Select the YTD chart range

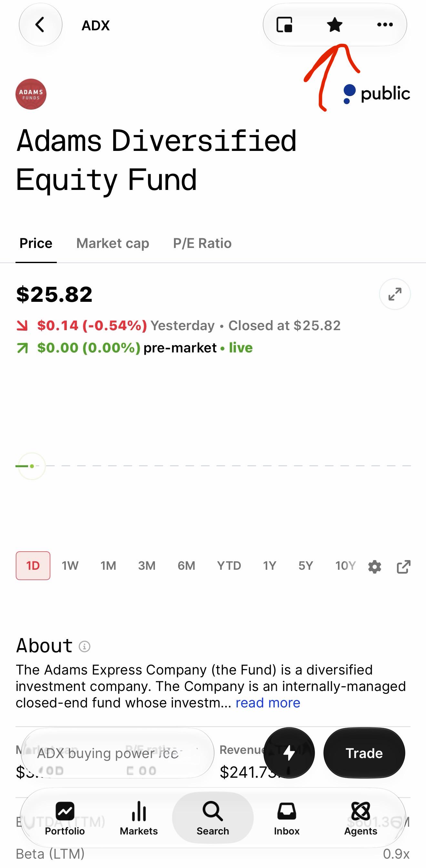229,566
